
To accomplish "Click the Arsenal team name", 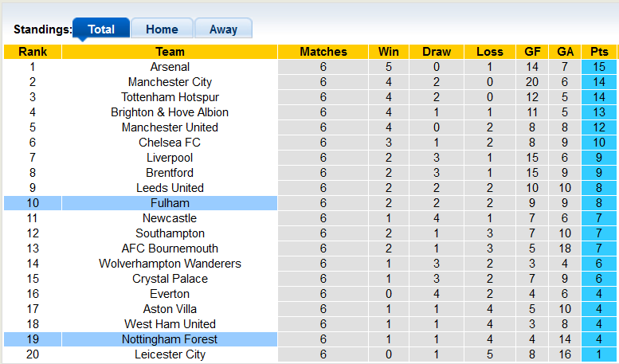I will 170,67.
